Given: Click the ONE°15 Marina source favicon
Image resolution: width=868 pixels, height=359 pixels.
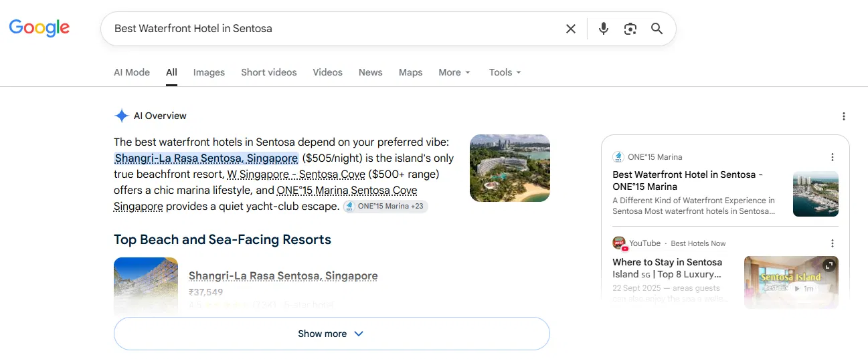Looking at the screenshot, I should 618,157.
